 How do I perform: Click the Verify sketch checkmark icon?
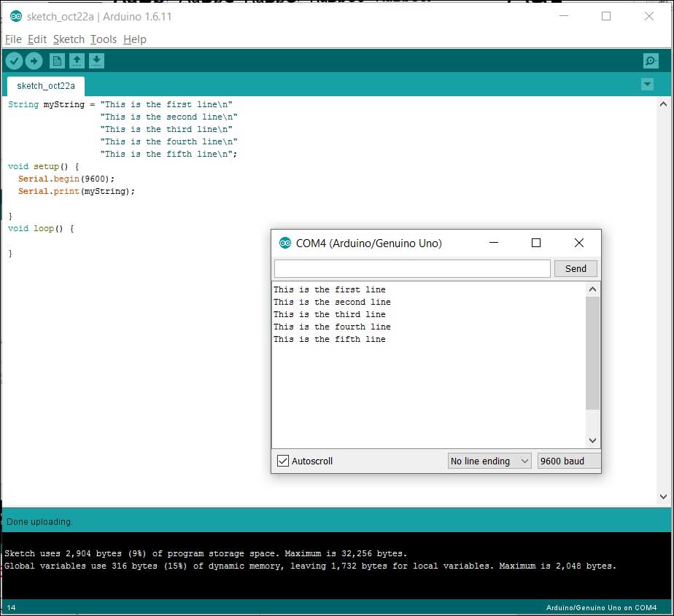[14, 61]
